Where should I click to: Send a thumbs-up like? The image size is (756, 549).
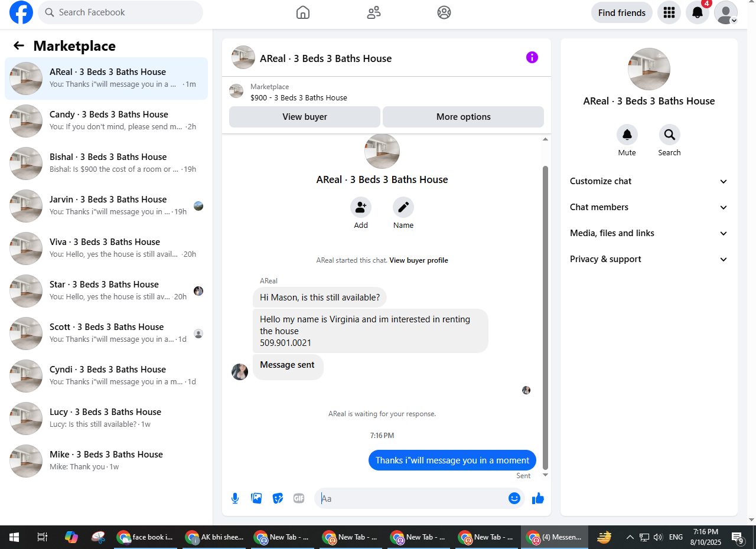[537, 499]
